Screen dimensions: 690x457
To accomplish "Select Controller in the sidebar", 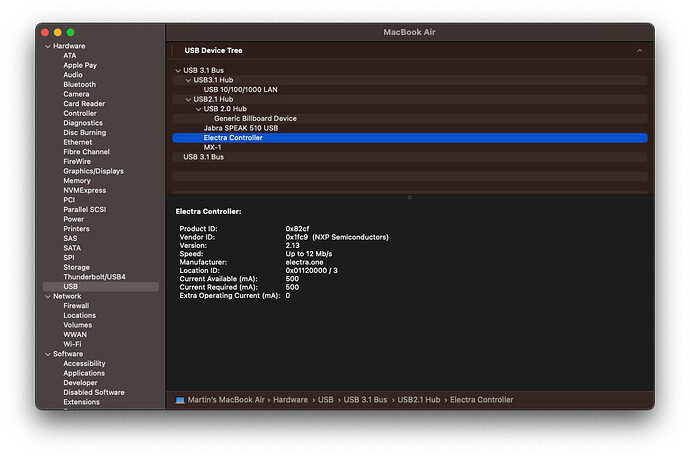I will (80, 113).
